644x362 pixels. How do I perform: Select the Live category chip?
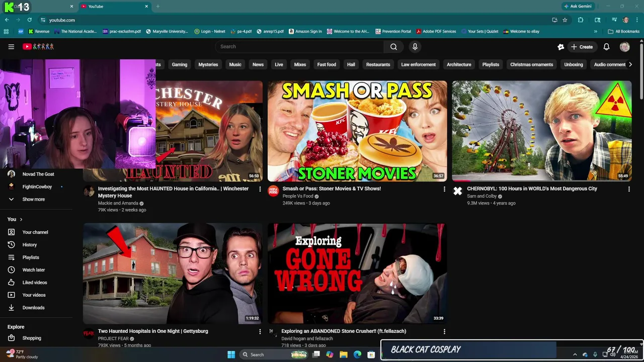pos(279,64)
